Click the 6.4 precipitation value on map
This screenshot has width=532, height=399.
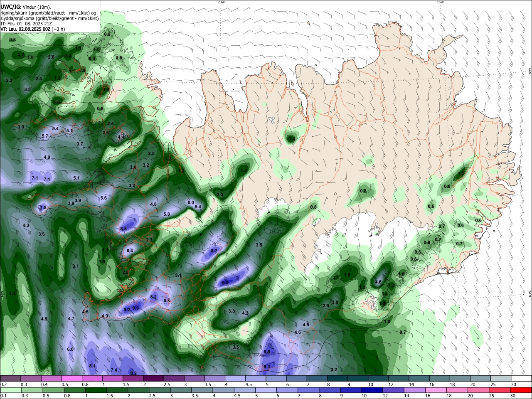click(130, 251)
